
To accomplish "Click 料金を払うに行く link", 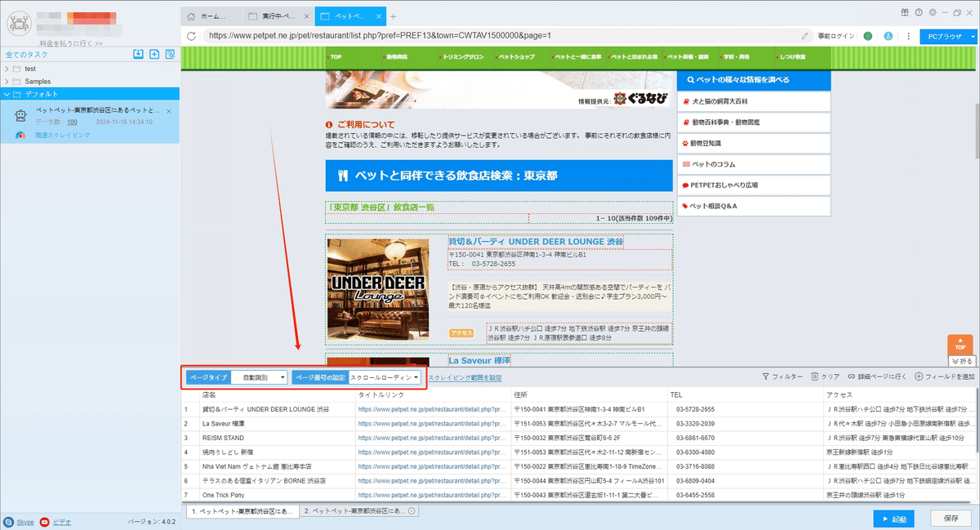I will tap(70, 43).
